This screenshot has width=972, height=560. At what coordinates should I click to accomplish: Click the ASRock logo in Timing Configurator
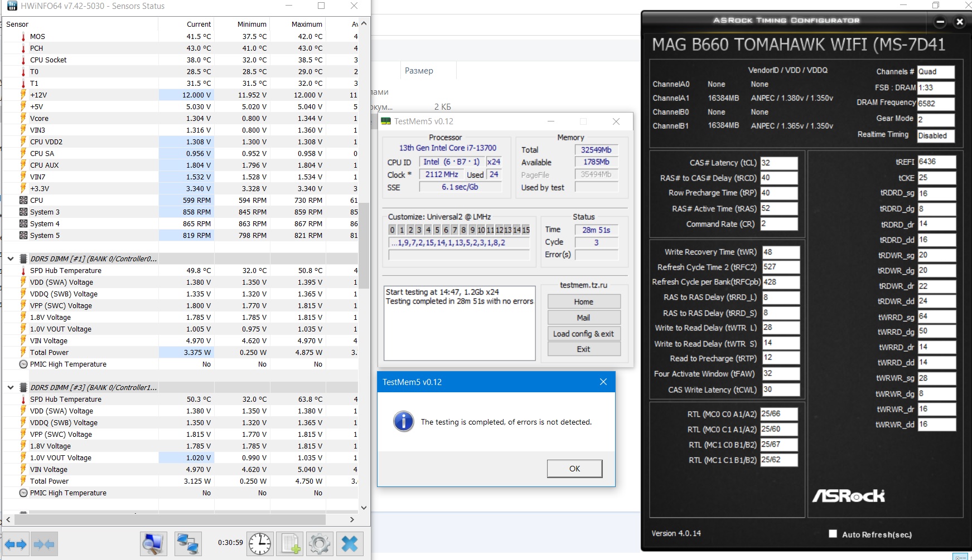click(848, 495)
